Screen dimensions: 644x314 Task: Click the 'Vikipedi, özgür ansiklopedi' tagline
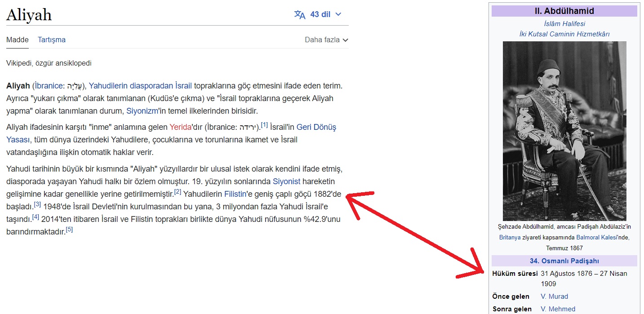point(49,63)
